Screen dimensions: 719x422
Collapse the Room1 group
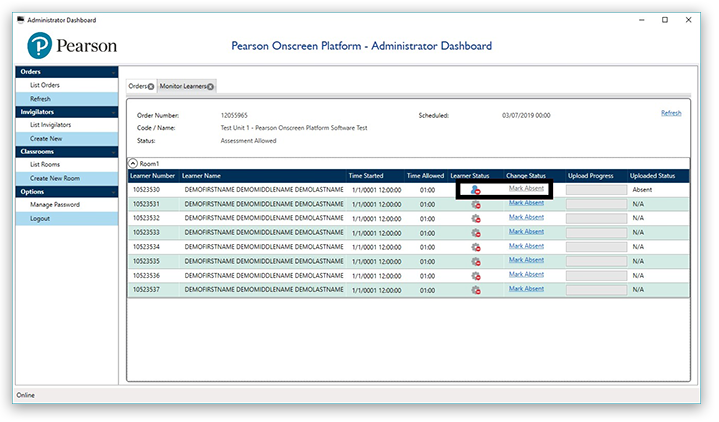click(134, 163)
